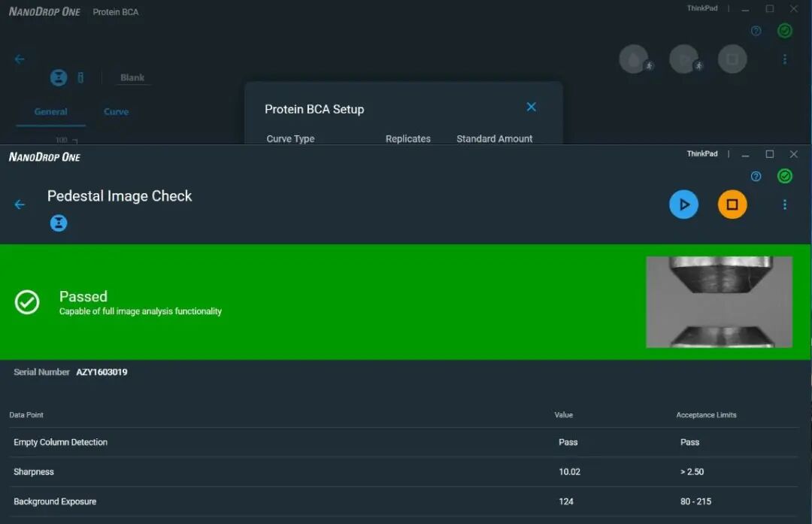Switch to General tab in Protein BCA window
Image resolution: width=812 pixels, height=524 pixels.
coord(51,112)
